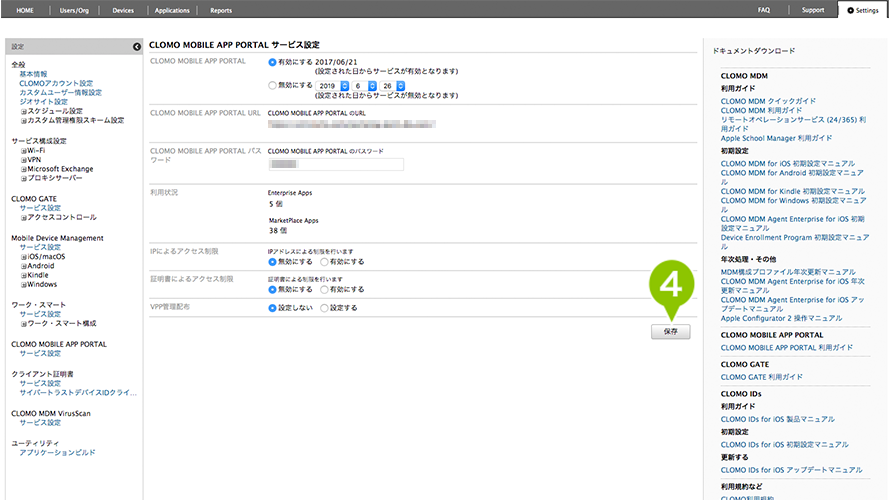Open 基本情報 in the sidebar

click(33, 74)
